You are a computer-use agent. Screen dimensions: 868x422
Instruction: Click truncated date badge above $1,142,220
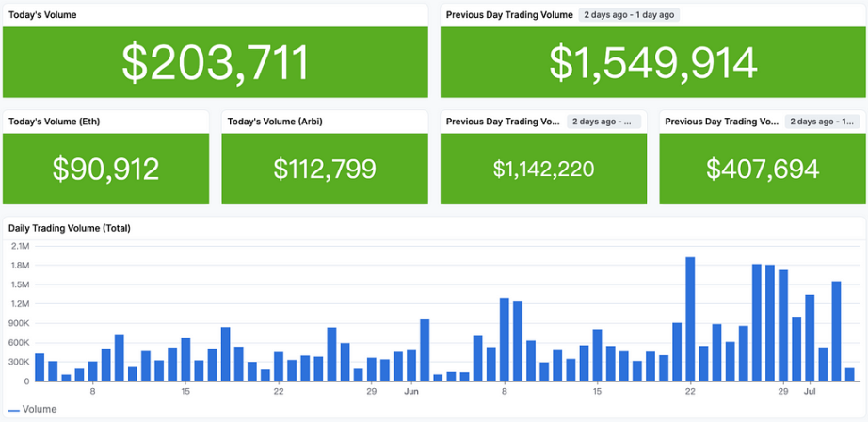(x=603, y=122)
